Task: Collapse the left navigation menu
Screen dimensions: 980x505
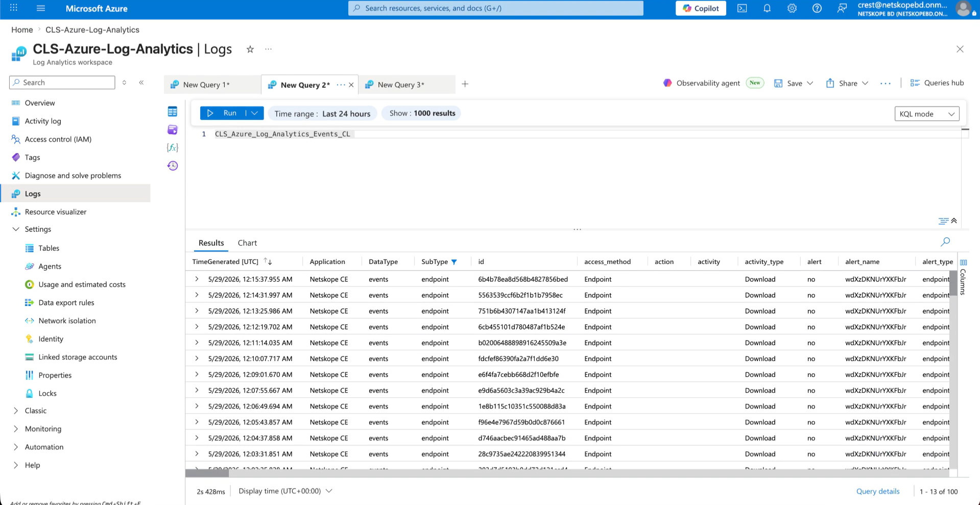Action: coord(141,82)
